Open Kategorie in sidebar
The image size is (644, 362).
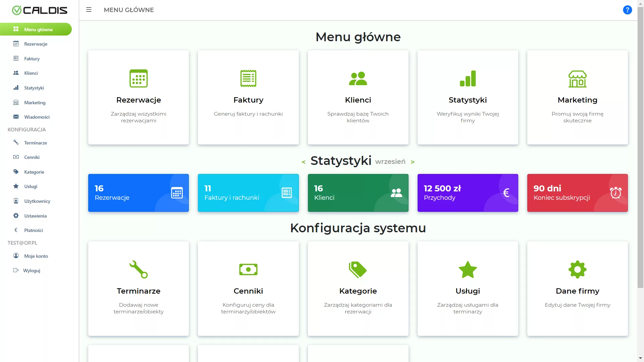click(x=34, y=172)
